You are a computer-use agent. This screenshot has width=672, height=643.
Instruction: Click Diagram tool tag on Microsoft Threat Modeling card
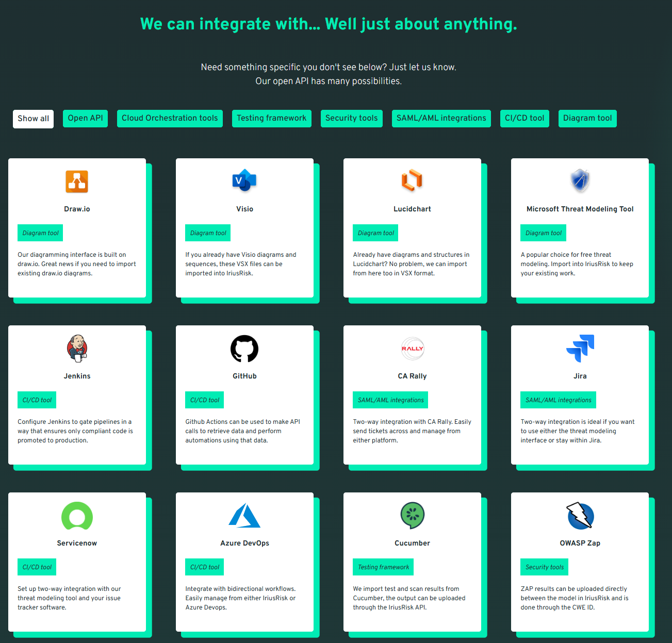coord(543,233)
